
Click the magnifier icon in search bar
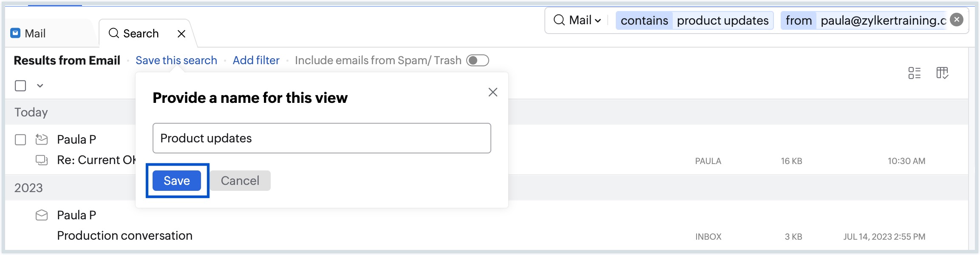[559, 20]
